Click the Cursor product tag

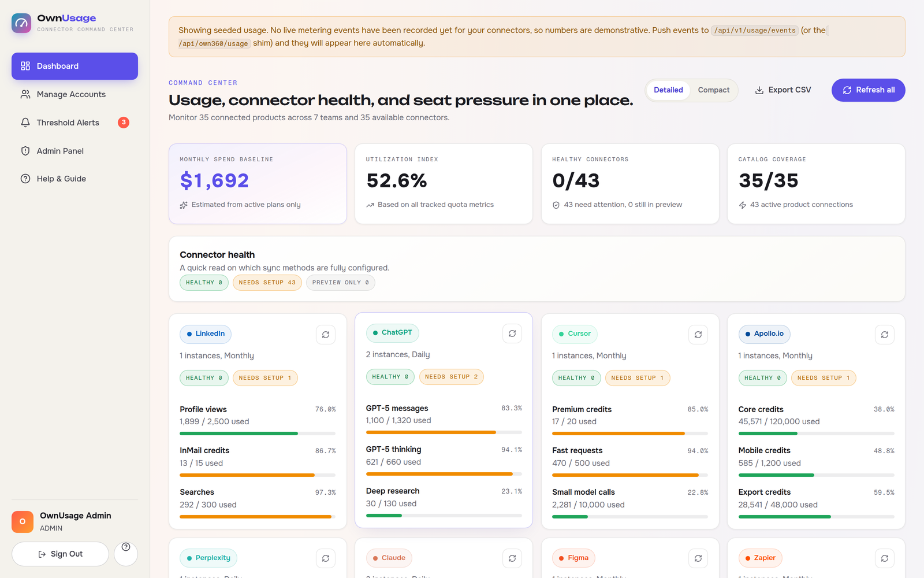pos(575,334)
